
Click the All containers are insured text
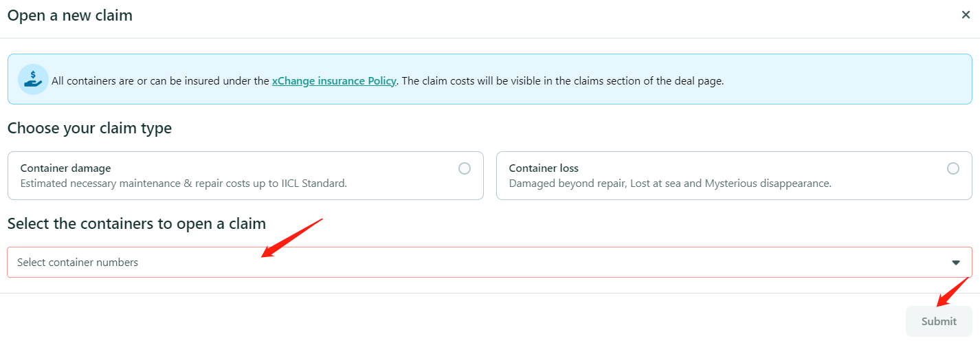pyautogui.click(x=159, y=80)
